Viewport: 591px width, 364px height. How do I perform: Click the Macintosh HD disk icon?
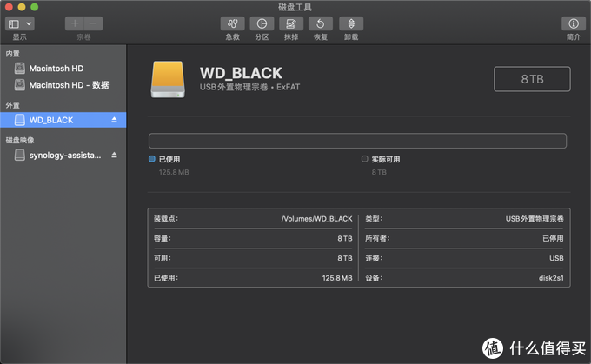point(20,69)
